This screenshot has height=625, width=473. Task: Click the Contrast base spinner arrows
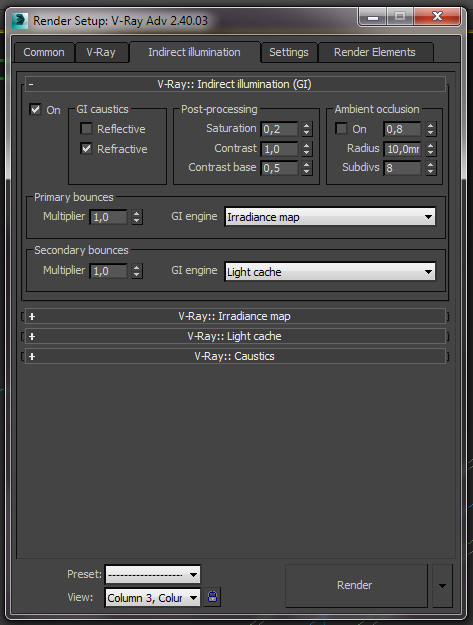pyautogui.click(x=306, y=168)
